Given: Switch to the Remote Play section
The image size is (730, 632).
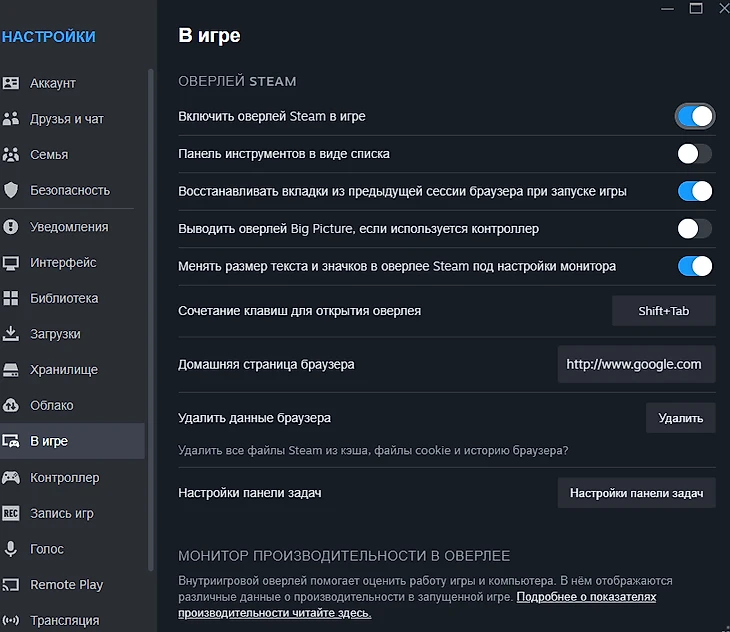Looking at the screenshot, I should point(66,585).
